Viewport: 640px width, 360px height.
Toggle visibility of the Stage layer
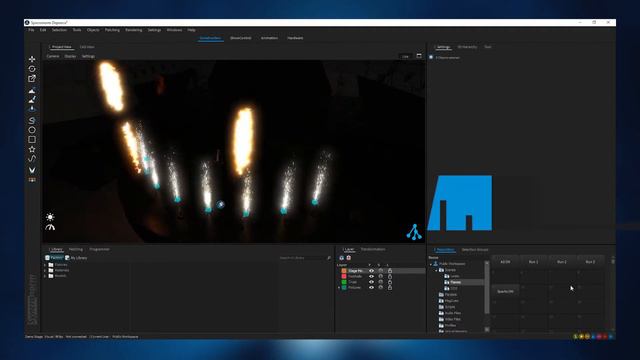371,271
